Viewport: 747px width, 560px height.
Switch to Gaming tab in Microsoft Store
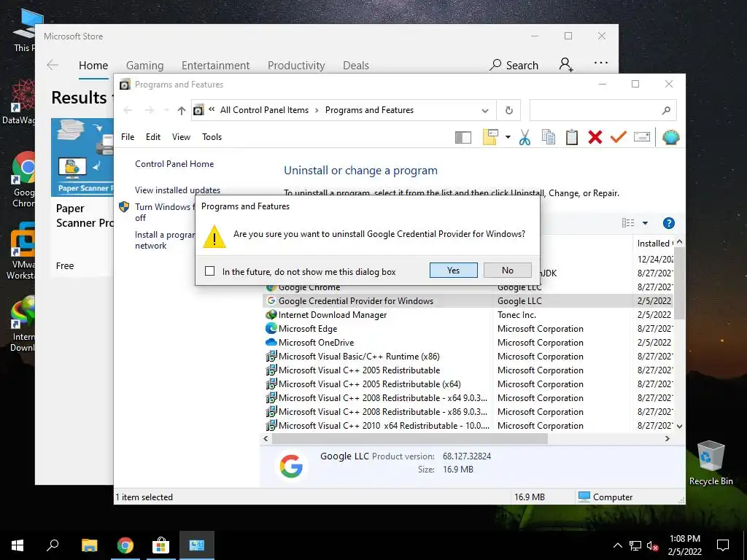[x=145, y=65]
